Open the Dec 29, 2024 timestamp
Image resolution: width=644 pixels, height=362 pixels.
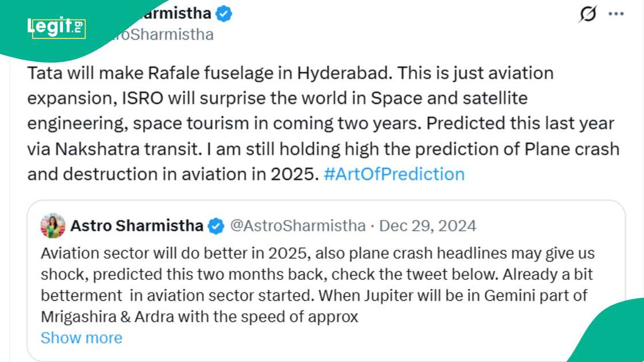click(x=428, y=226)
